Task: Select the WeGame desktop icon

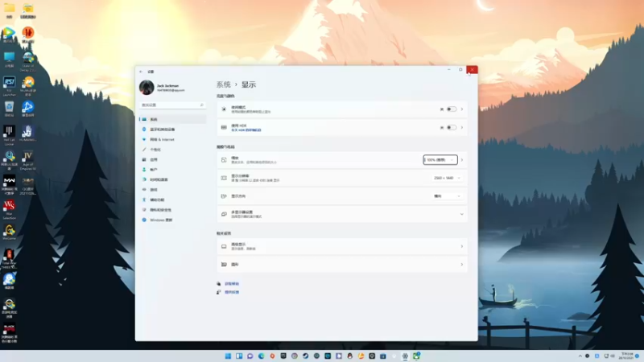Action: (9, 232)
